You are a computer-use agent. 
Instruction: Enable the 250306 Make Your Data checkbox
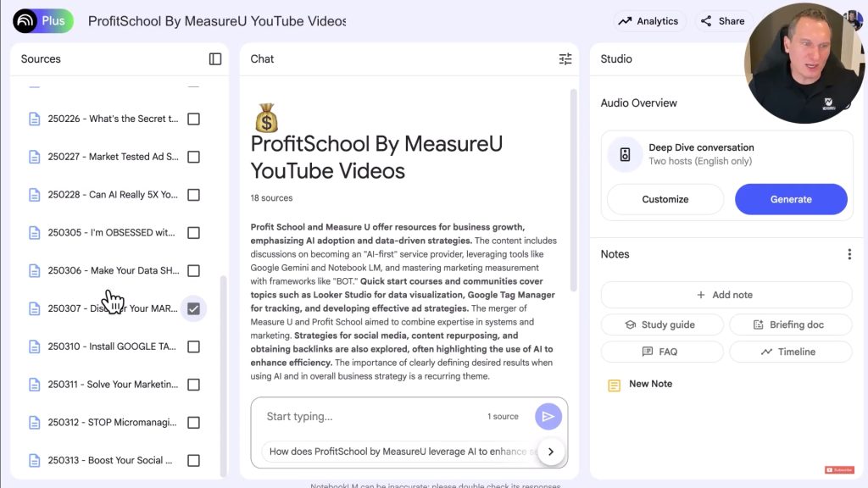[194, 270]
